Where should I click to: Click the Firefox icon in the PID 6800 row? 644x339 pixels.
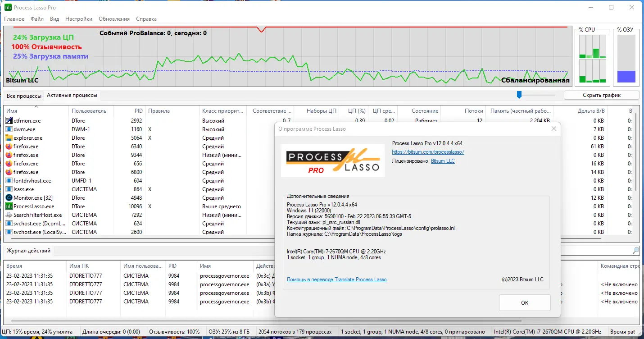(x=9, y=172)
